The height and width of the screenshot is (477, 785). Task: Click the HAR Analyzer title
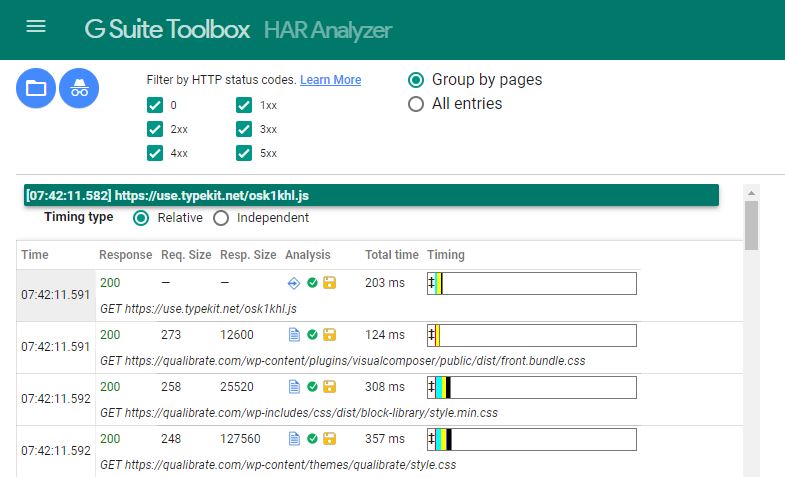(x=328, y=30)
